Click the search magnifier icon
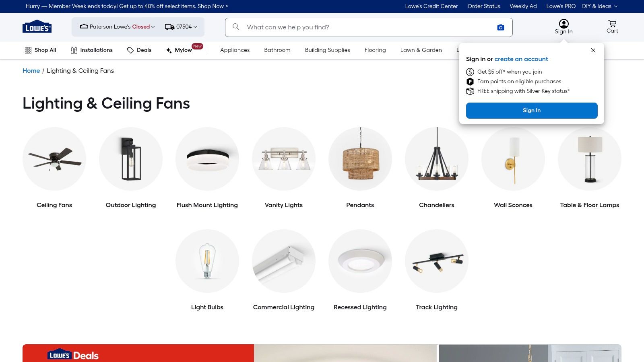 [235, 27]
